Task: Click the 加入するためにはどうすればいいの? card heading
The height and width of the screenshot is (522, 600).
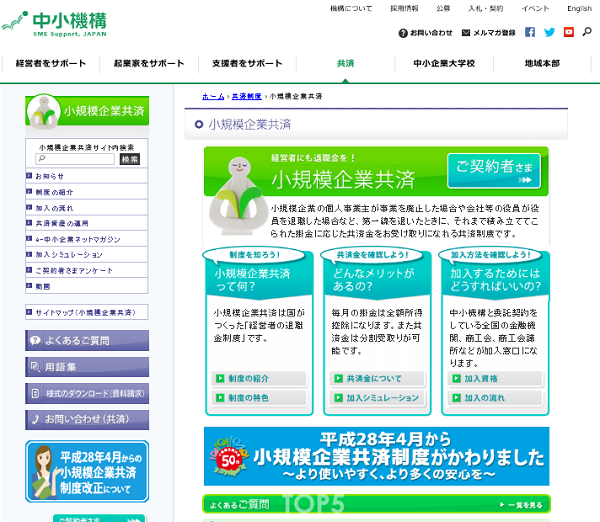Action: pos(495,280)
